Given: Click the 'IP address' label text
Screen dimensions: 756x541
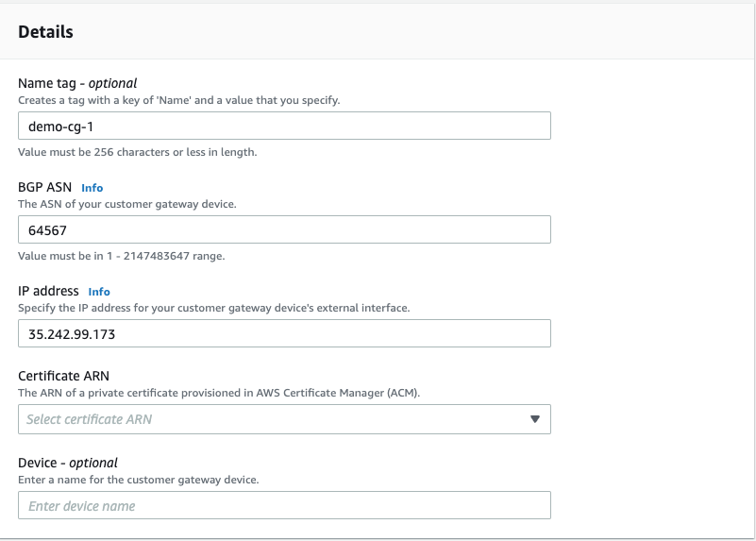Looking at the screenshot, I should click(48, 291).
